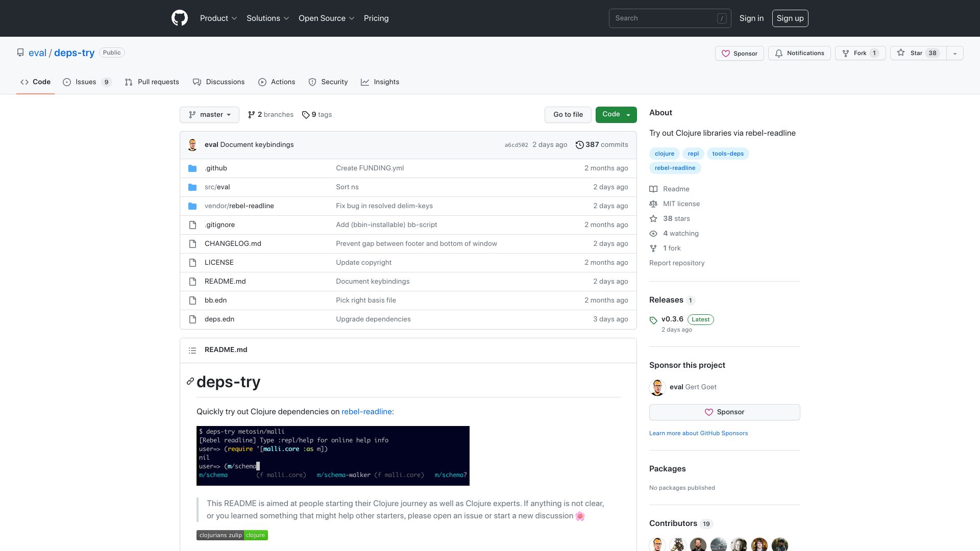Screen dimensions: 980x551
Task: Open the Discussions tab
Action: [219, 82]
